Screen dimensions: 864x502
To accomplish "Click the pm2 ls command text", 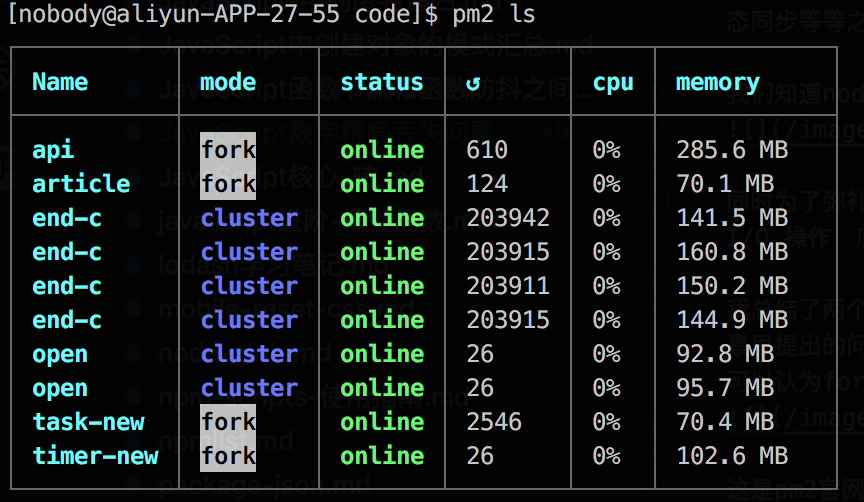I will tap(494, 15).
